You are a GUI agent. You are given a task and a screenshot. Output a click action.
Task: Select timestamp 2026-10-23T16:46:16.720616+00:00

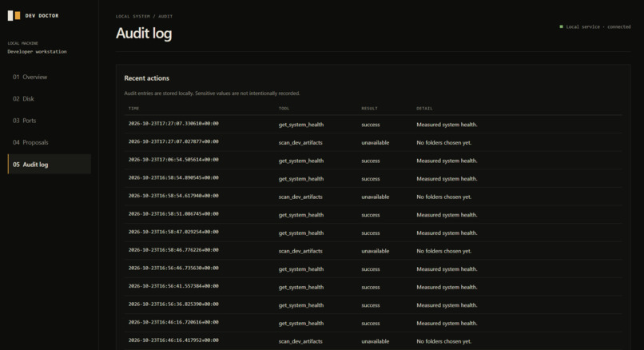173,323
